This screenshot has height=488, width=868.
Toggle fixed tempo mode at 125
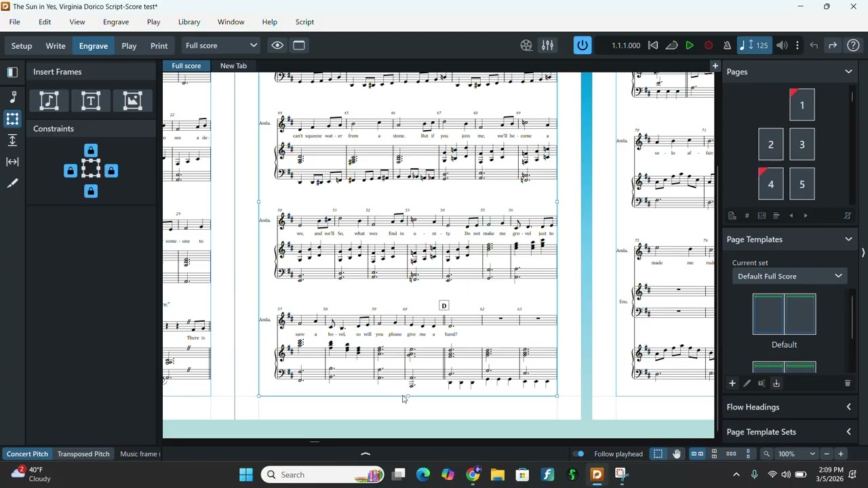click(754, 45)
